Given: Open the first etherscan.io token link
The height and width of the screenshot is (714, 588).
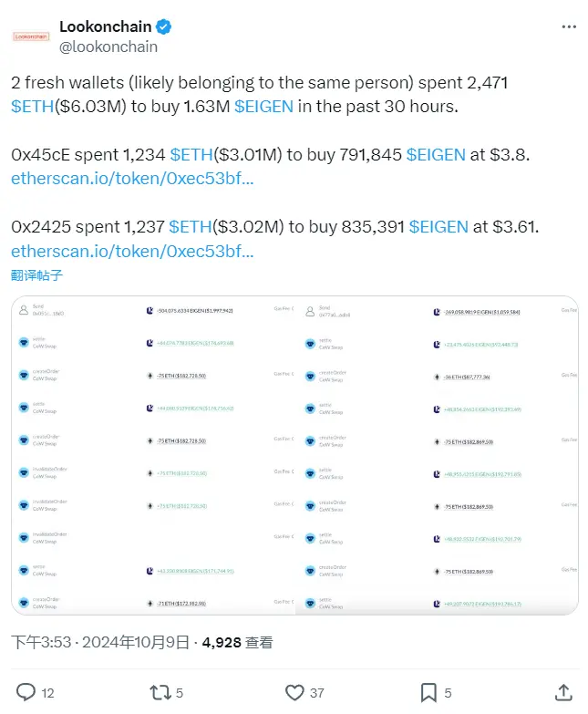Looking at the screenshot, I should point(132,179).
